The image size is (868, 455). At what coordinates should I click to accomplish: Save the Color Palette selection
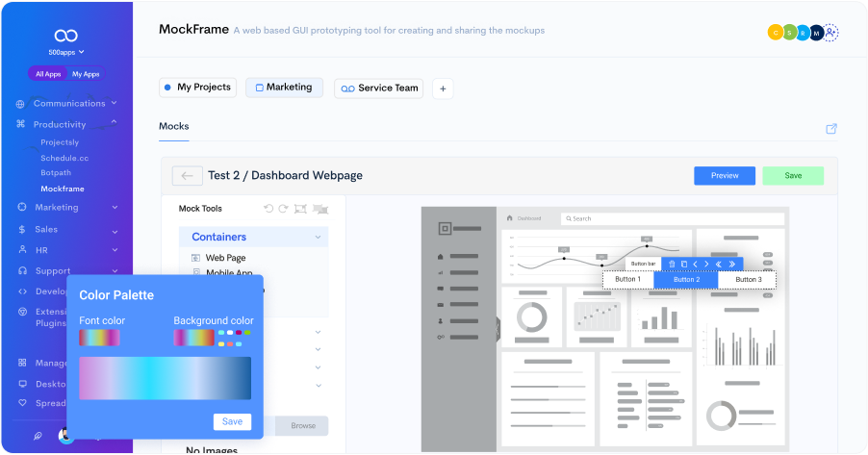[232, 421]
